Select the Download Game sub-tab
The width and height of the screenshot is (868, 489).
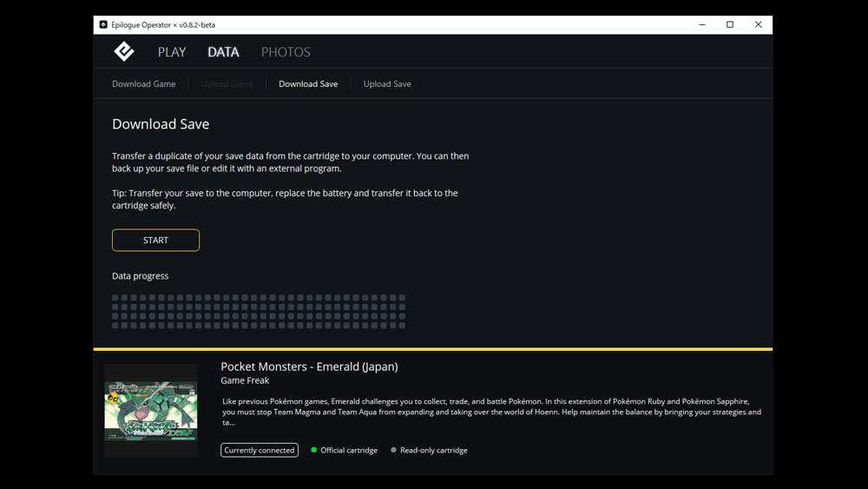144,84
